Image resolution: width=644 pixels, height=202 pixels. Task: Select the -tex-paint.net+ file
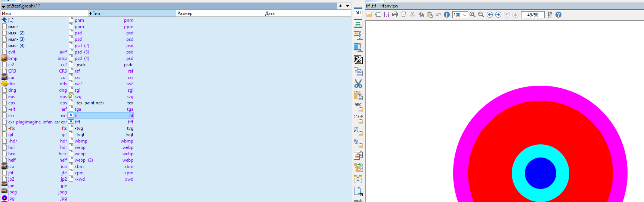pyautogui.click(x=101, y=103)
